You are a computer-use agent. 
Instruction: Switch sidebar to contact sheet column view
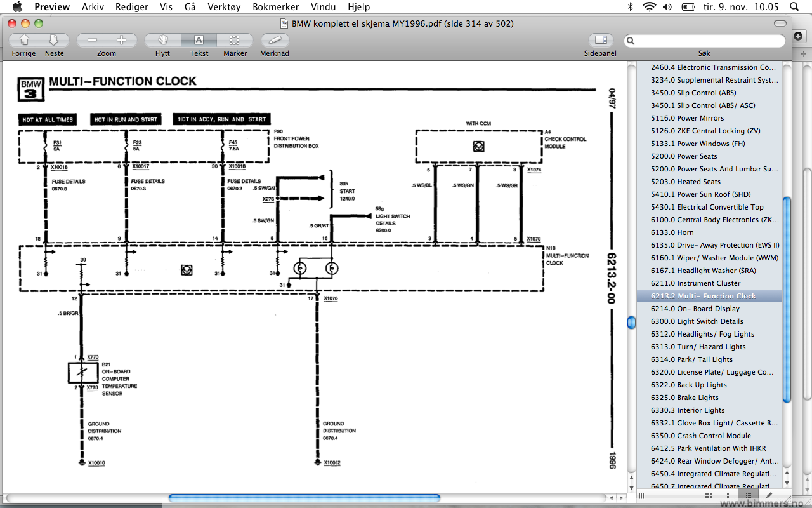728,495
